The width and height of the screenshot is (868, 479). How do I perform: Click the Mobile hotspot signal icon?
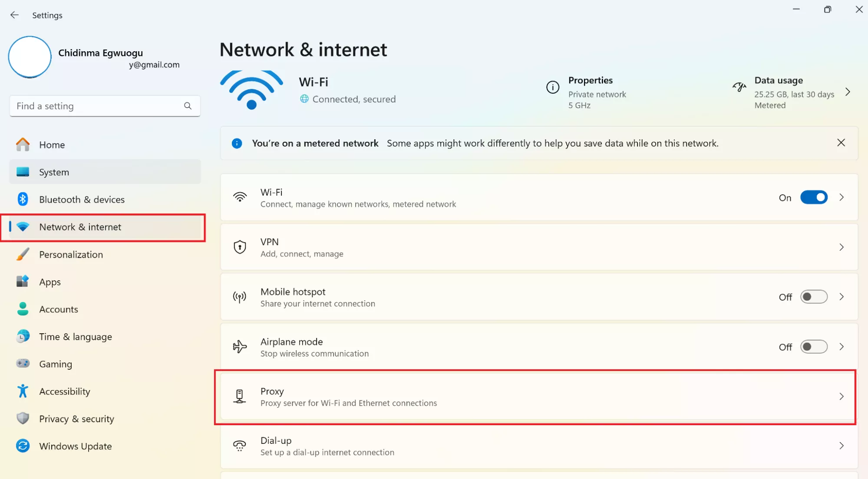coord(240,297)
